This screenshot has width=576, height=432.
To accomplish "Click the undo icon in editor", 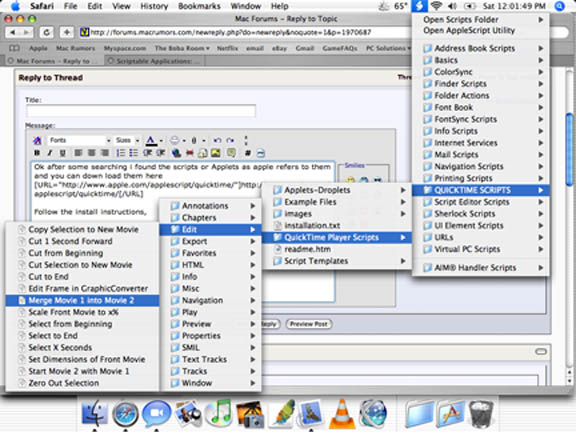I will click(217, 140).
